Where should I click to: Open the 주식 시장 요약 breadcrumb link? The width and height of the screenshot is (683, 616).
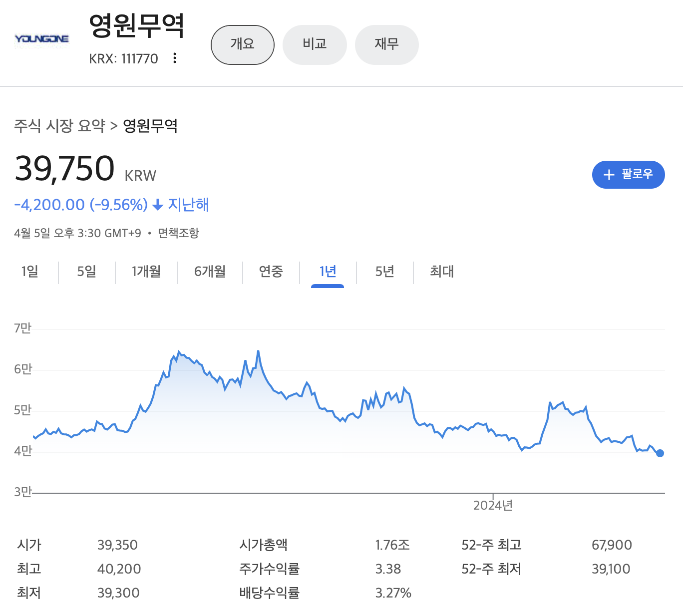60,126
